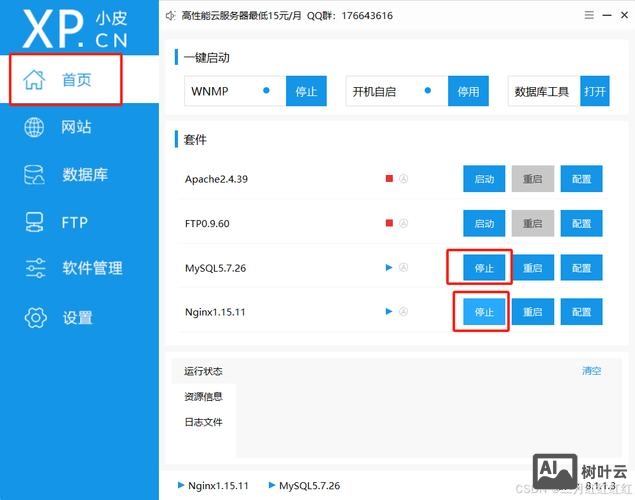The width and height of the screenshot is (635, 500).
Task: Click Apache2.4.39 red stopped indicator
Action: 389,179
